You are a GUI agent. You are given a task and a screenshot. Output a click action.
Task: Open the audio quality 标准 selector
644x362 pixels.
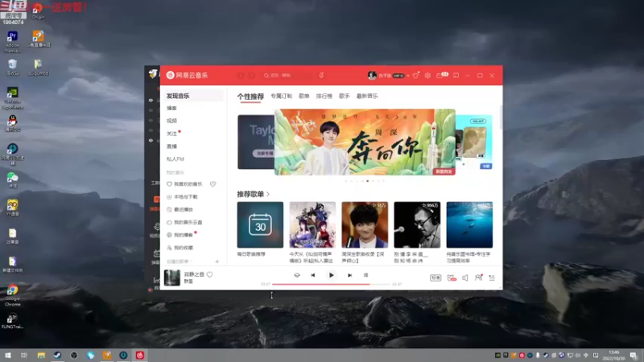click(x=436, y=278)
